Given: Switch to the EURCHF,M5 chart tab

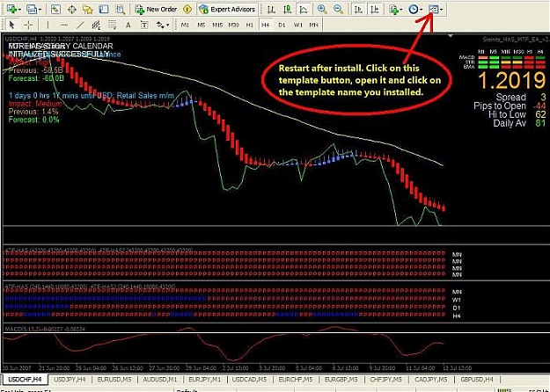Looking at the screenshot, I should [296, 380].
